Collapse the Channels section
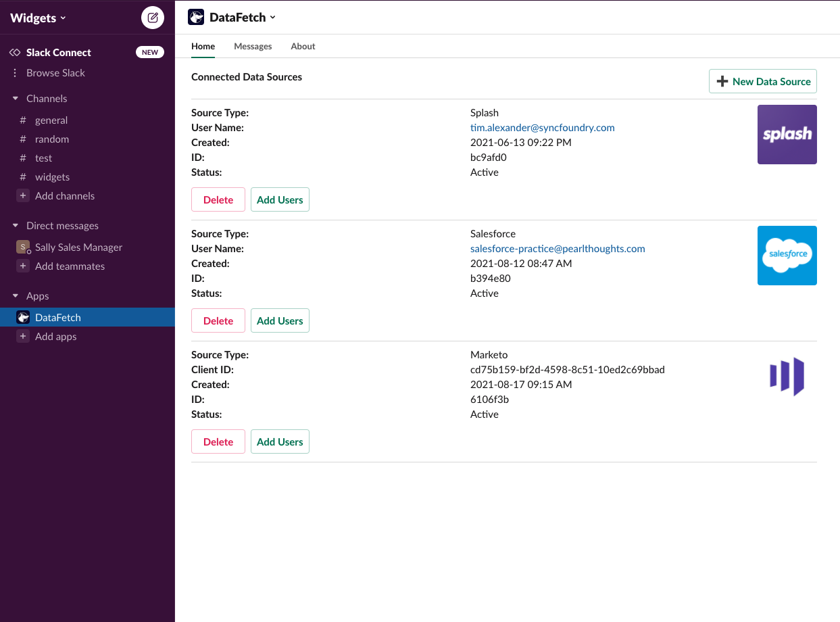The width and height of the screenshot is (840, 622). click(x=16, y=99)
